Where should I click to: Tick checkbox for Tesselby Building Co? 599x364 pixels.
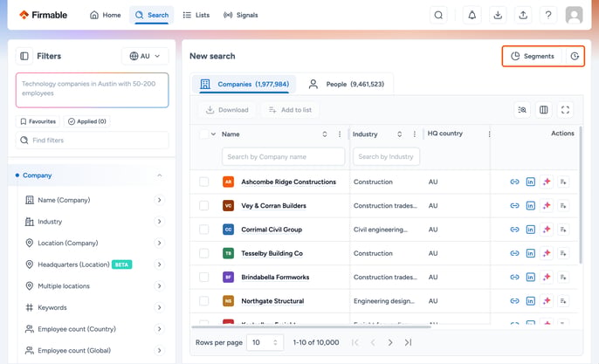pos(204,253)
